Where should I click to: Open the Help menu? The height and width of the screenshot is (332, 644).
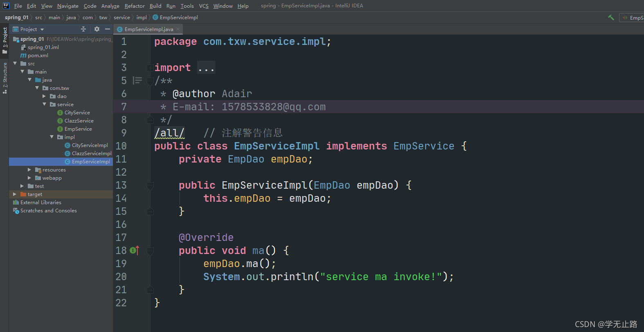coord(243,6)
